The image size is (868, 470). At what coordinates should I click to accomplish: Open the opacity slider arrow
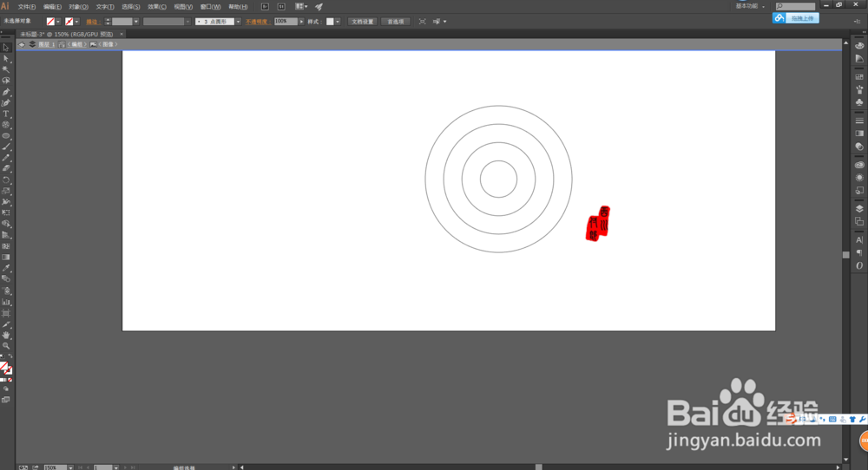301,22
